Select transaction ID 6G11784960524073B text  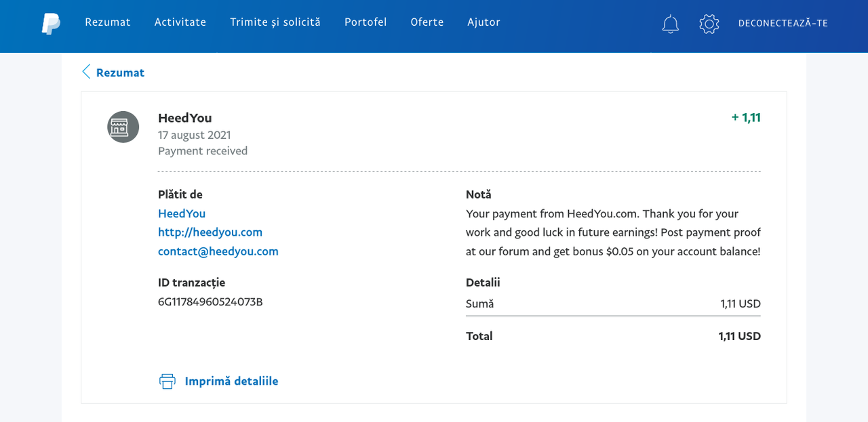click(210, 301)
